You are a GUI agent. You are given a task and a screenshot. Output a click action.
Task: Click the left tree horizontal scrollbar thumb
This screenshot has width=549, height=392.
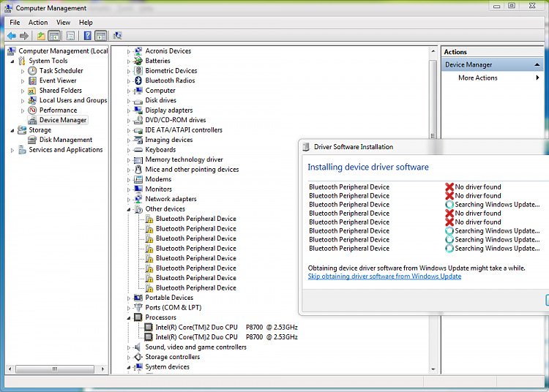coord(55,369)
